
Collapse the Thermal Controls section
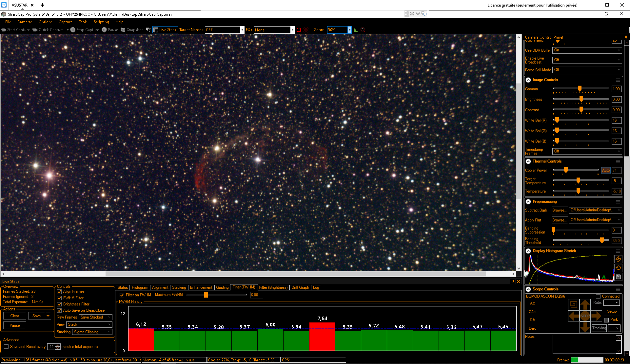pyautogui.click(x=528, y=161)
